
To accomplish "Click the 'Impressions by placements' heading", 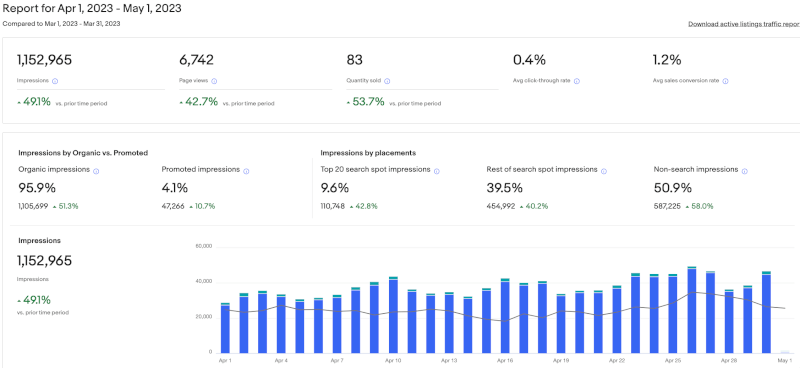I will [368, 153].
